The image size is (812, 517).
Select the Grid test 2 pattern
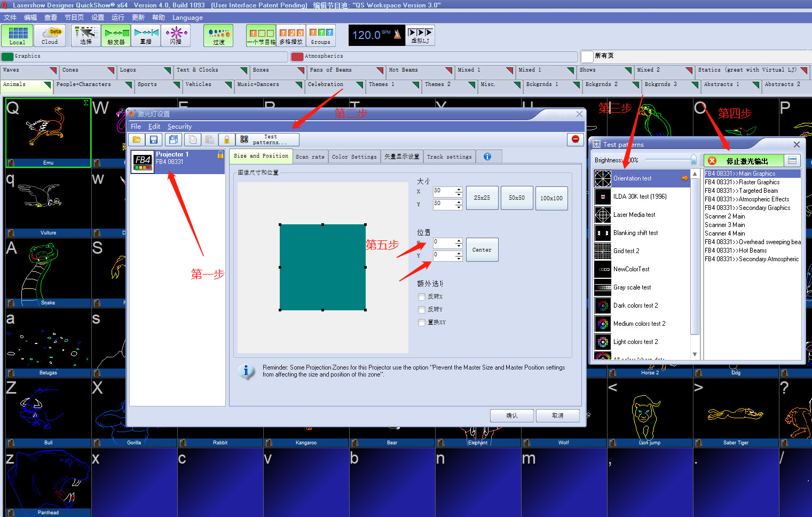pos(642,251)
